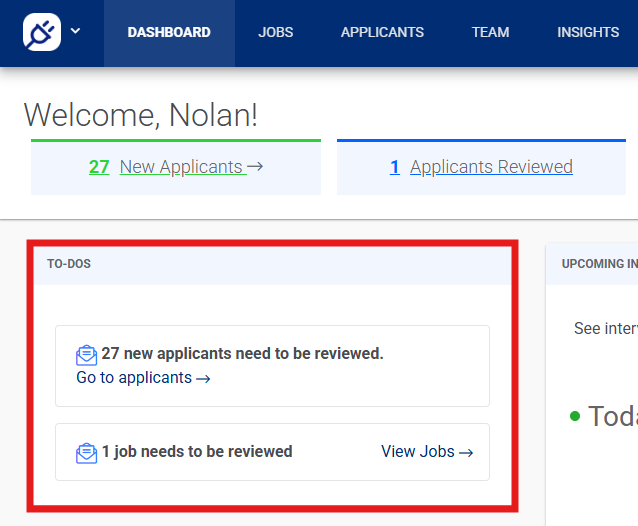Image resolution: width=638 pixels, height=526 pixels.
Task: Click the green dot beside Today
Action: tap(575, 416)
